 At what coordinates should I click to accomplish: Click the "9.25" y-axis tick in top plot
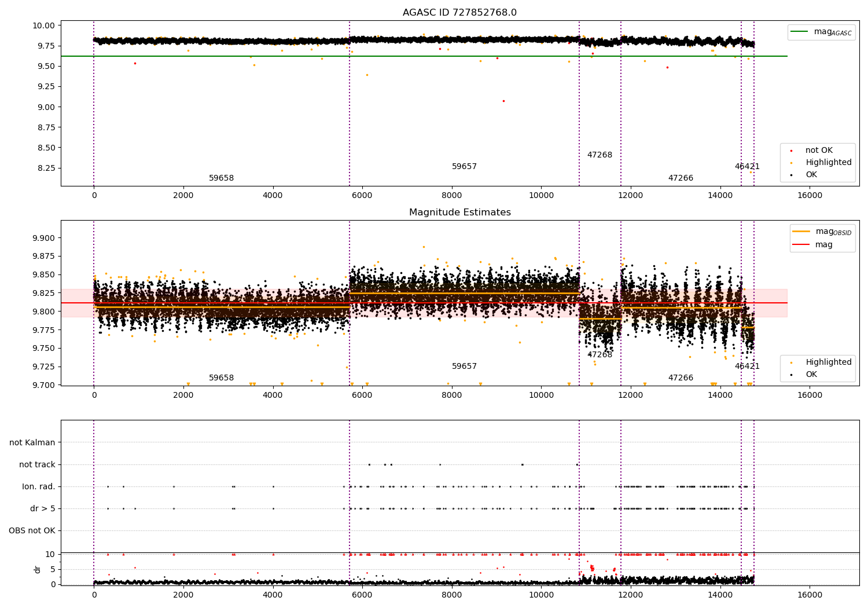coord(46,86)
